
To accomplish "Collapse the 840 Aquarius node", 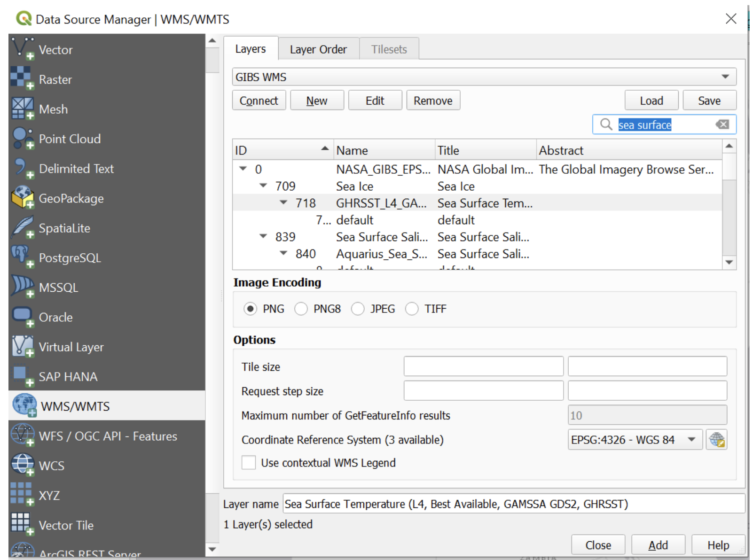I will click(x=283, y=253).
